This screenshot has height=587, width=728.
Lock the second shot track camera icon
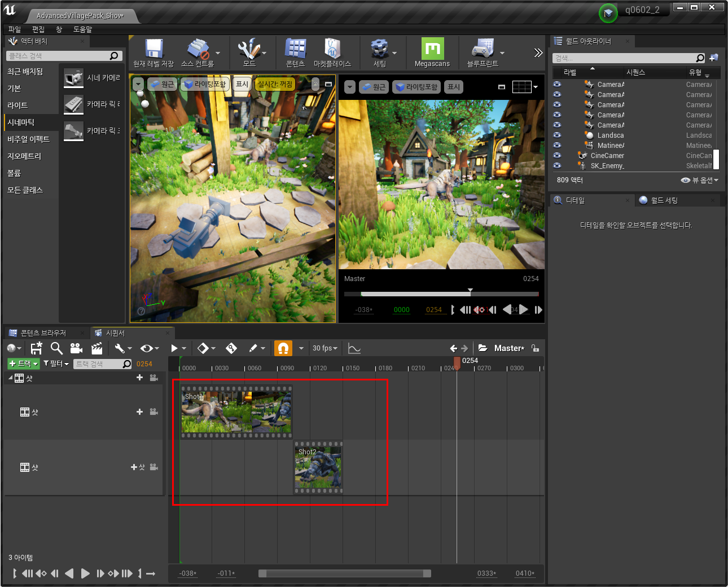click(154, 467)
